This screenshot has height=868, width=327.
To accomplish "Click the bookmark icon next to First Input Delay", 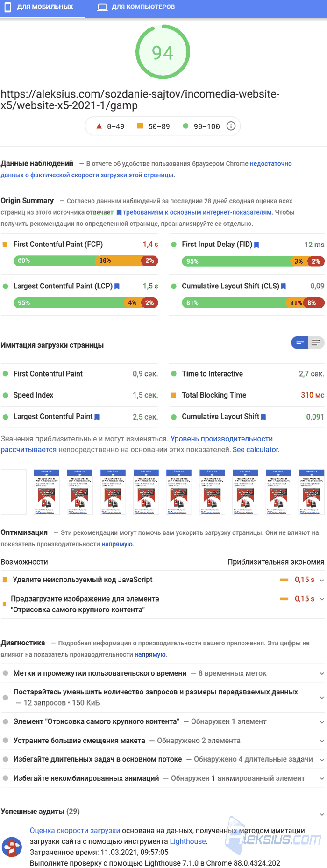I will [x=256, y=245].
